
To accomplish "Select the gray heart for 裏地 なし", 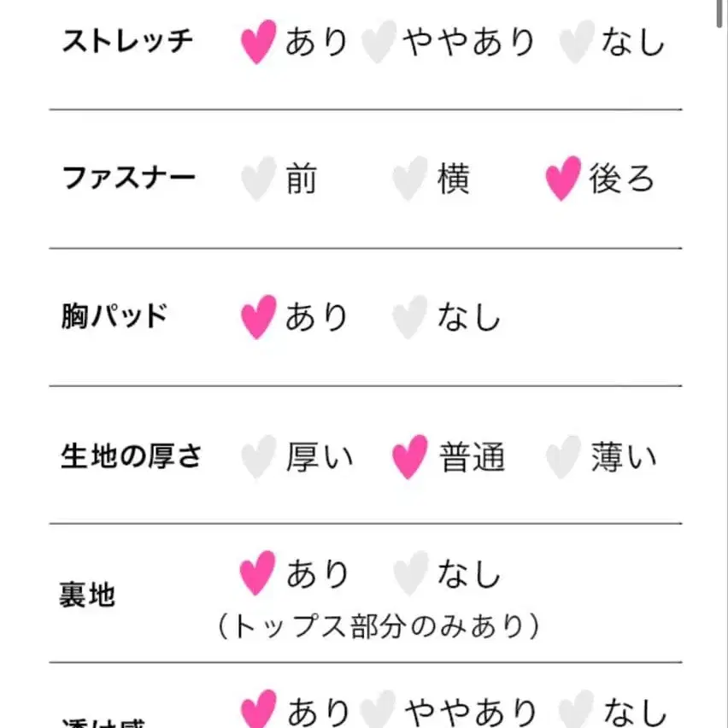I will tap(410, 572).
